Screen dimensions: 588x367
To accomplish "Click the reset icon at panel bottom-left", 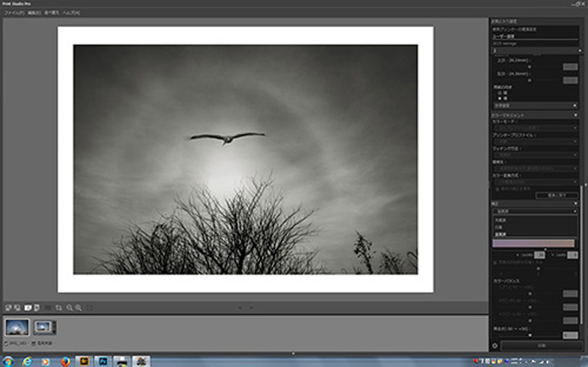I will point(495,346).
